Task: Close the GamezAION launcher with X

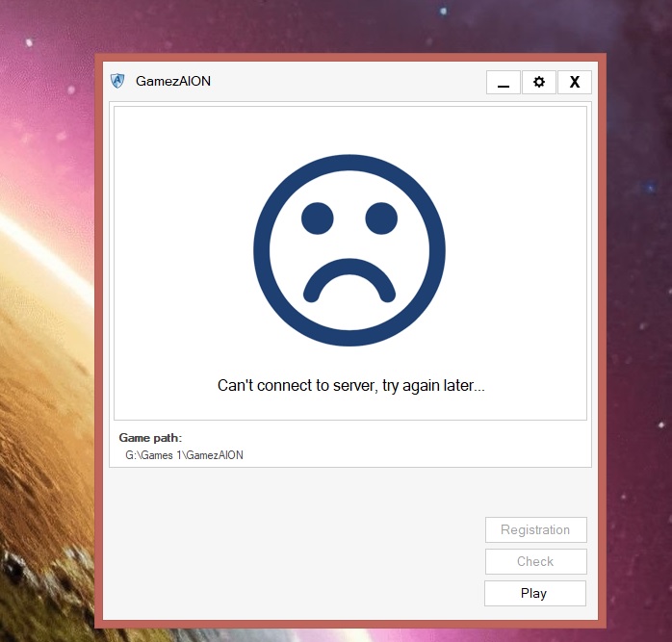Action: (x=575, y=82)
